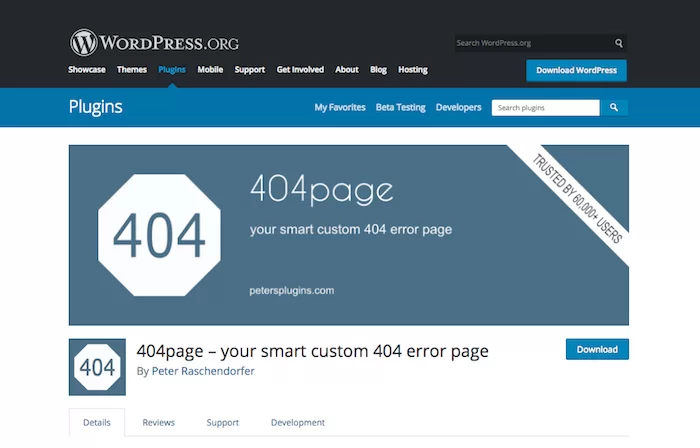Click the Download WordPress button
The image size is (700, 448).
pyautogui.click(x=576, y=71)
